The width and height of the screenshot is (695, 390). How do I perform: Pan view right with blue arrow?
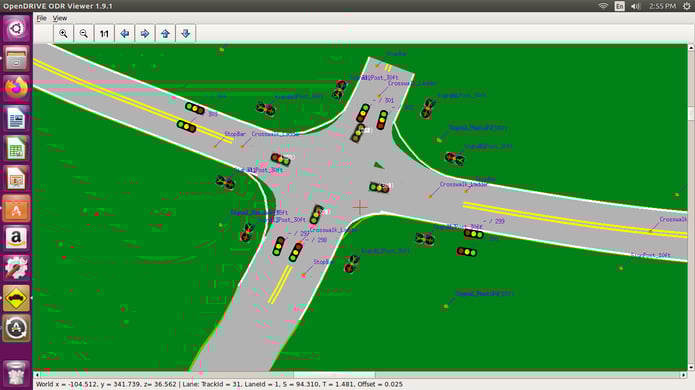point(145,34)
